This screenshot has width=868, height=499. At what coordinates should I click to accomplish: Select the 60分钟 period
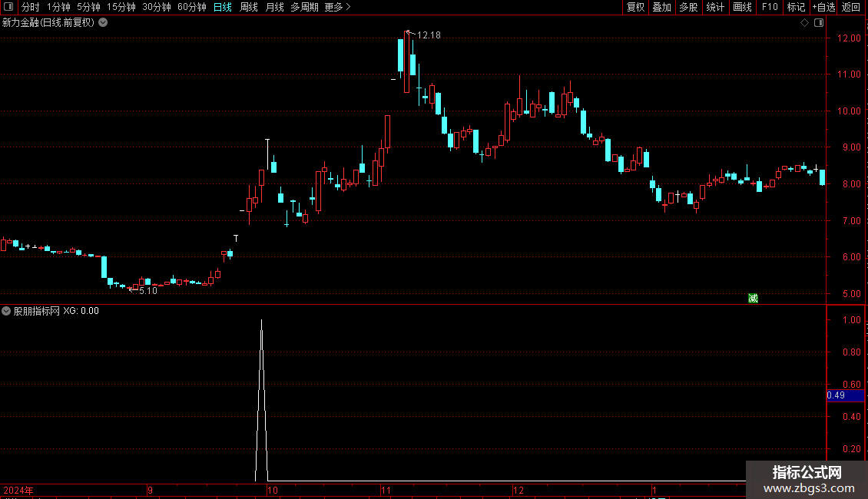(x=192, y=7)
